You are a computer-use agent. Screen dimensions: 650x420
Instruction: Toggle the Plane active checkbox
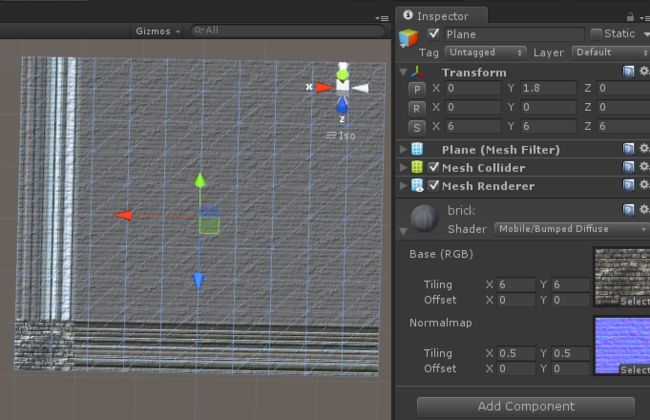(434, 34)
